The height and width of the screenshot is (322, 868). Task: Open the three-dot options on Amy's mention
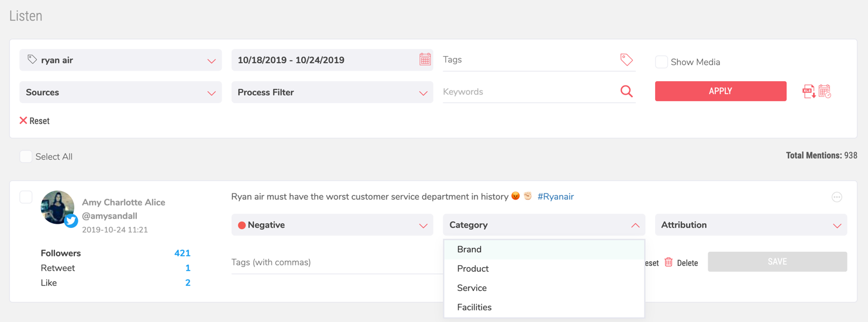click(x=837, y=197)
